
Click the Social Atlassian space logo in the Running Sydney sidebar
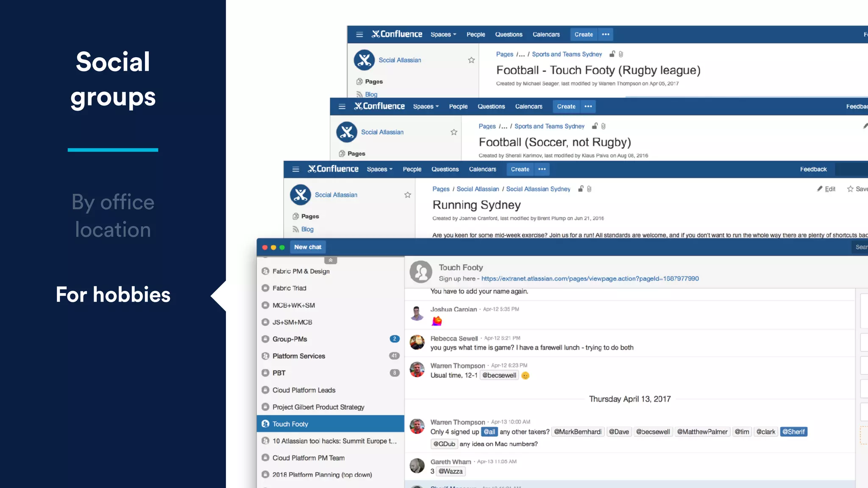coord(300,195)
